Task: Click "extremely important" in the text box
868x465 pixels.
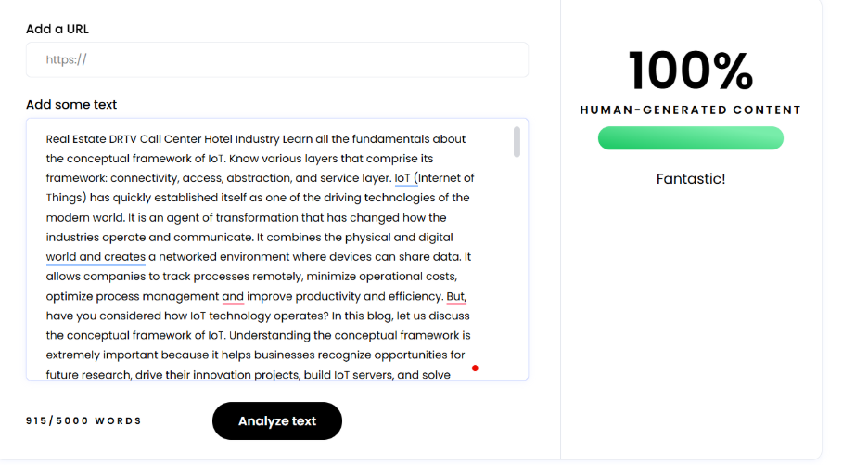Action: pyautogui.click(x=102, y=355)
